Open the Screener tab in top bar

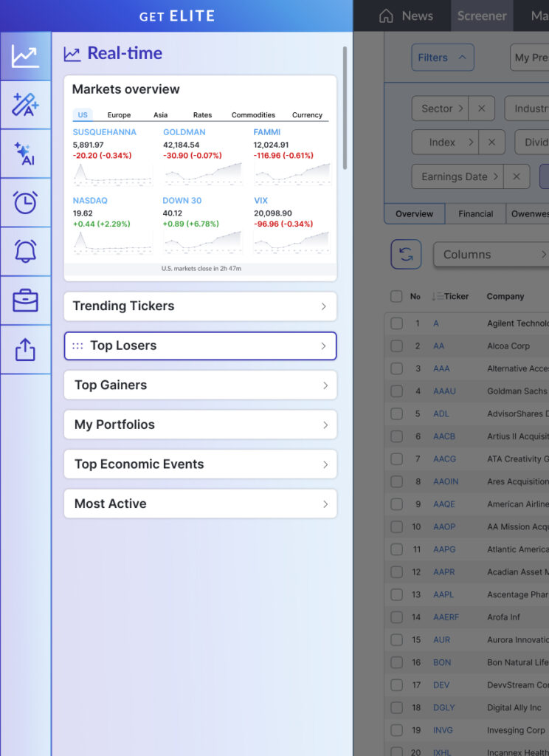tap(482, 16)
